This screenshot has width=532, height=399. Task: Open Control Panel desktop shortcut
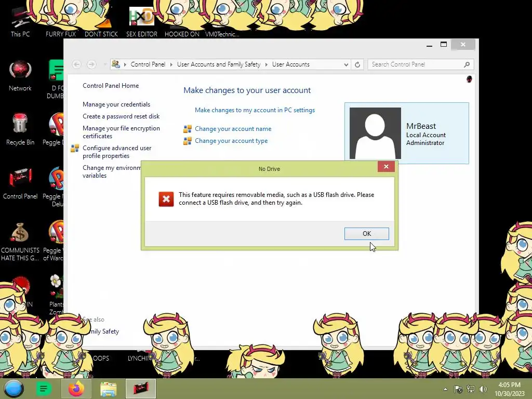point(20,183)
